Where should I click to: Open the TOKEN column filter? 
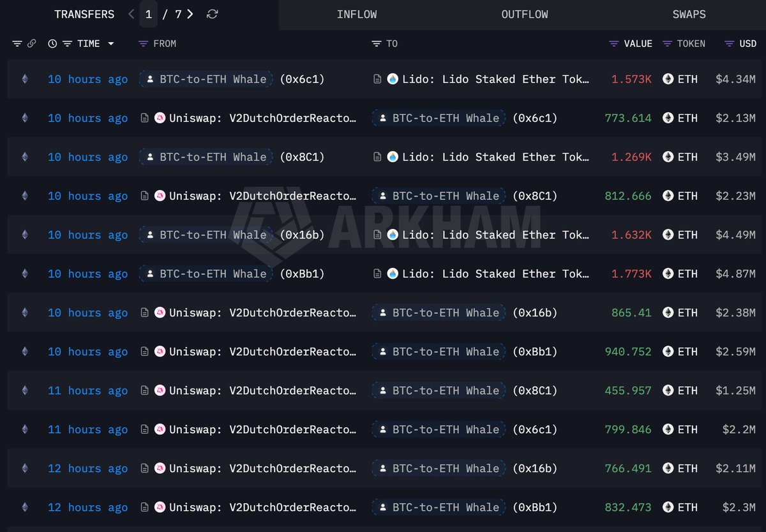pyautogui.click(x=667, y=43)
